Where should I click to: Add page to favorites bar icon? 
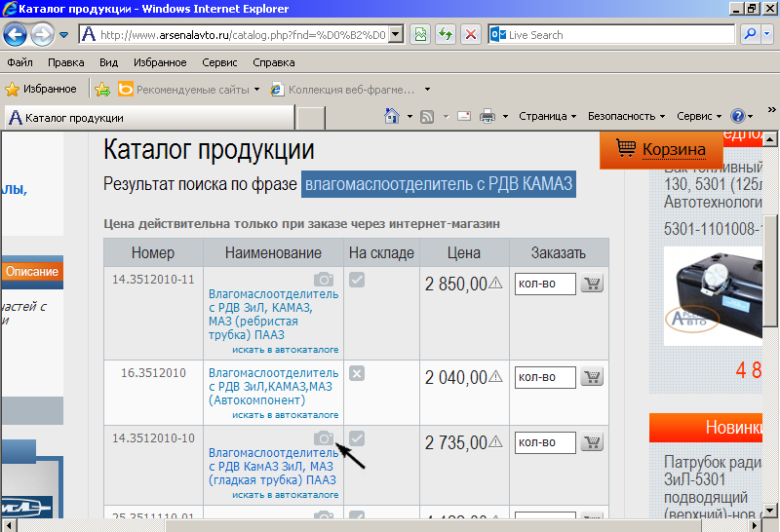(102, 89)
